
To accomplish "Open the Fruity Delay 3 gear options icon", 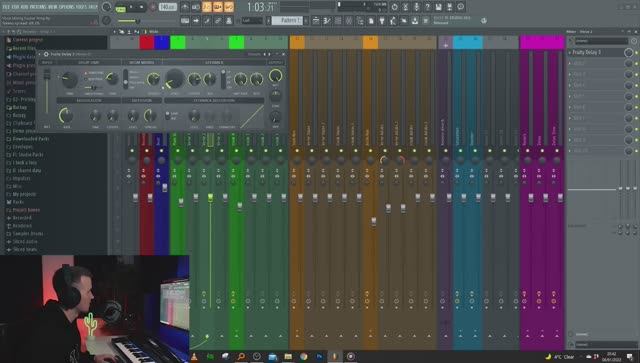I will 46,54.
